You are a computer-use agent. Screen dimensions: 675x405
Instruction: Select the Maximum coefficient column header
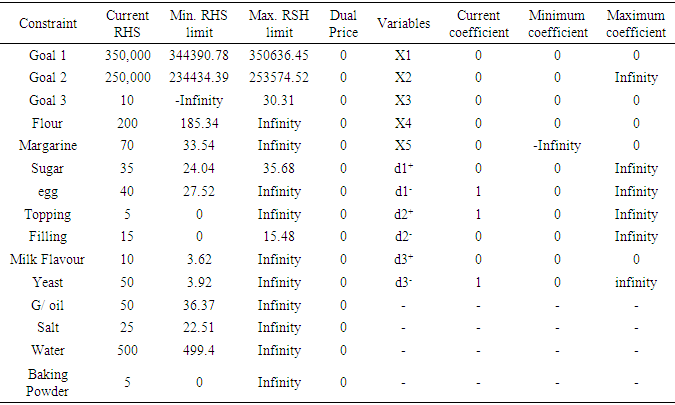click(x=636, y=24)
